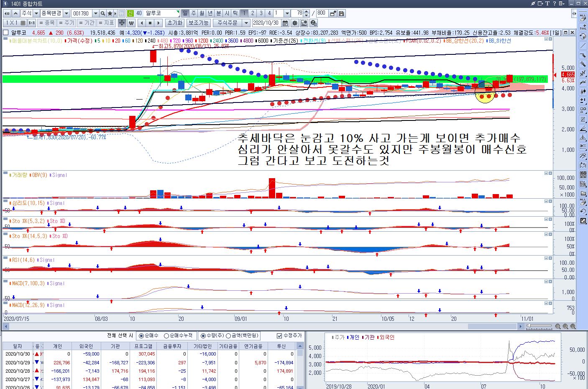The image size is (588, 389).
Task: Open chart settings gear icon
Action: (295, 23)
